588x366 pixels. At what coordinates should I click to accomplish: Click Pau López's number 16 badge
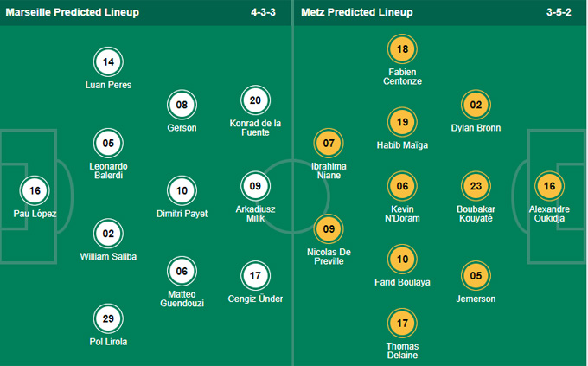(35, 190)
